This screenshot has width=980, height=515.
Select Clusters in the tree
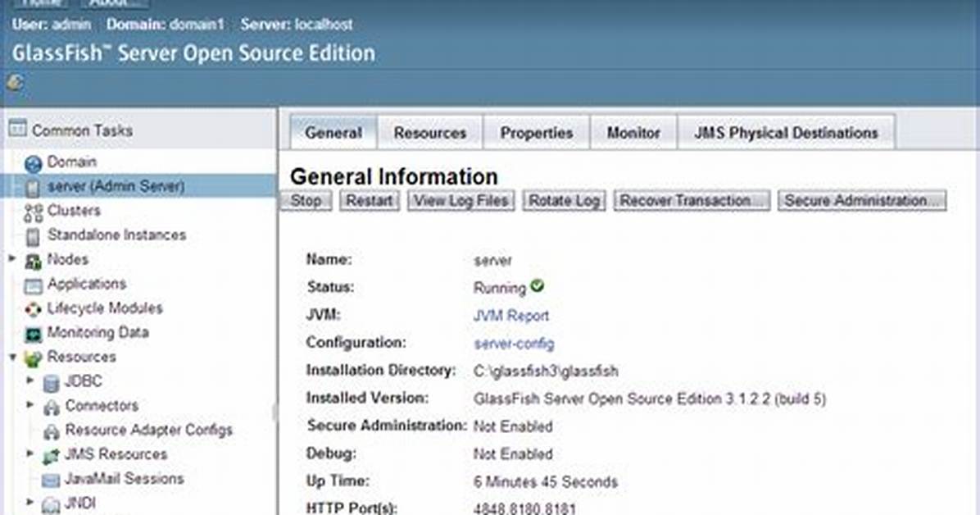[74, 210]
